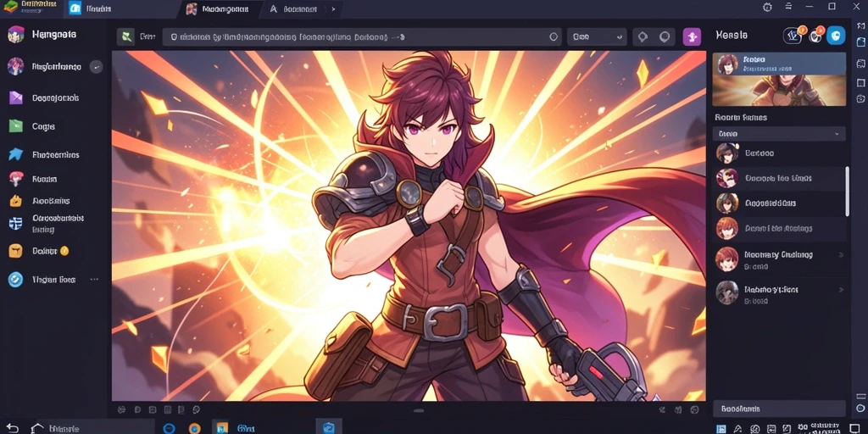Image resolution: width=868 pixels, height=434 pixels.
Task: Open the featured thumbnail at top of right panel
Action: pos(779,79)
